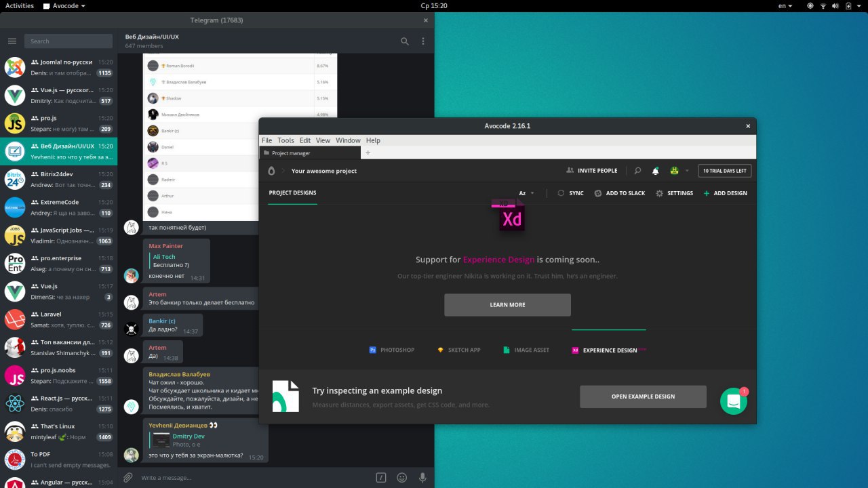Click Add to Slack

click(620, 193)
